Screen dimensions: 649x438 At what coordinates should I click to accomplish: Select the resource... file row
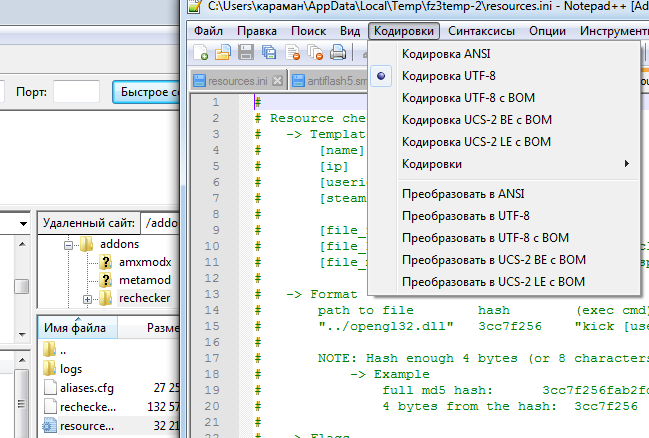tap(110, 426)
